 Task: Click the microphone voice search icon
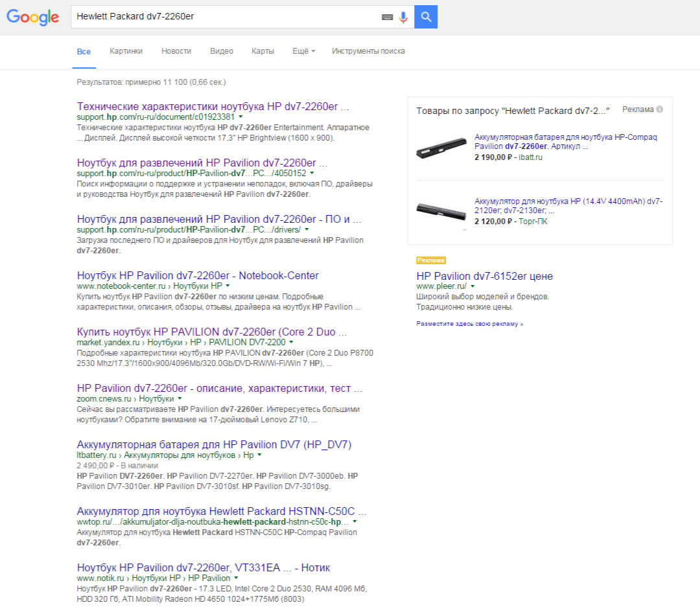403,17
